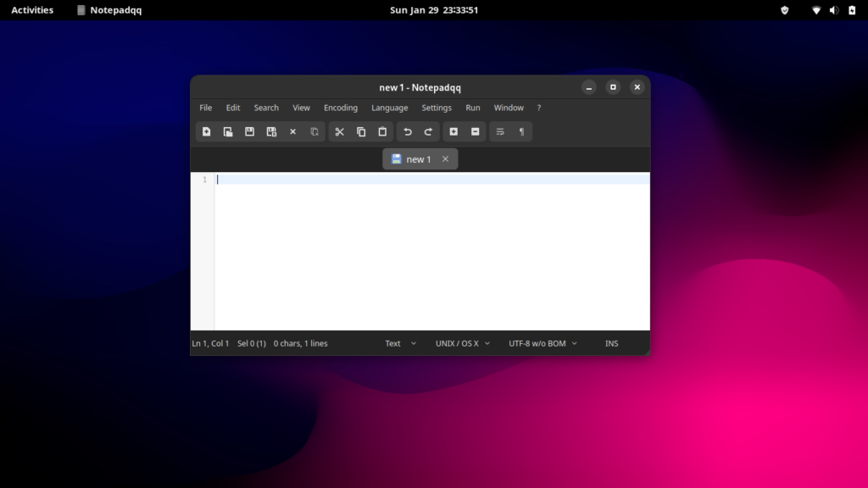
Task: Click the Open file toolbar icon
Action: pyautogui.click(x=228, y=132)
